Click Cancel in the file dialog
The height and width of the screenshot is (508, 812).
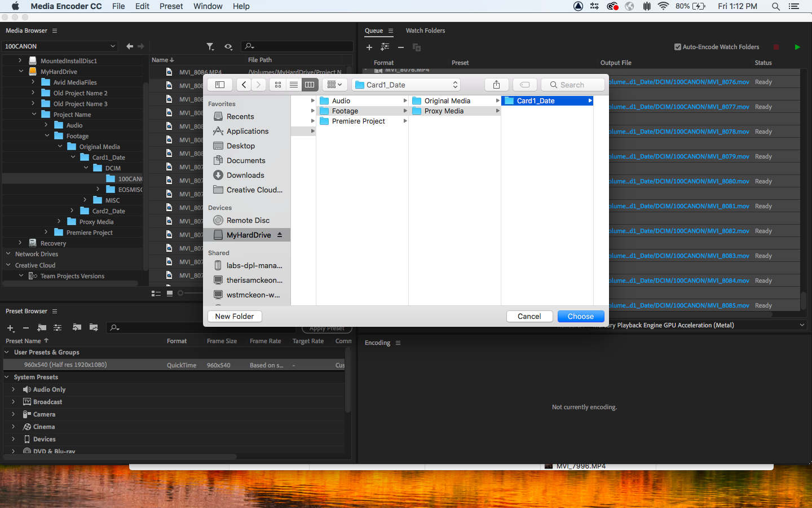529,317
